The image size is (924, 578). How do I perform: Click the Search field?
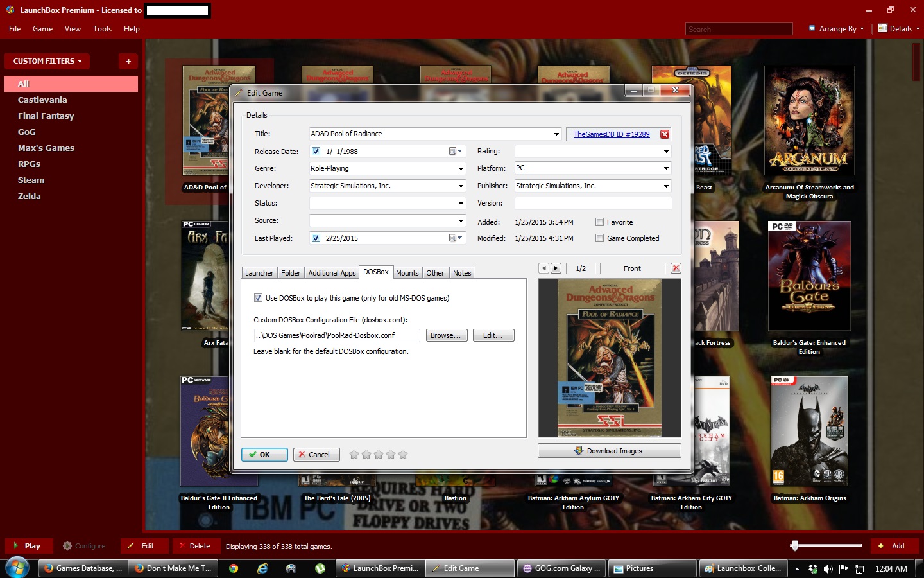point(739,30)
